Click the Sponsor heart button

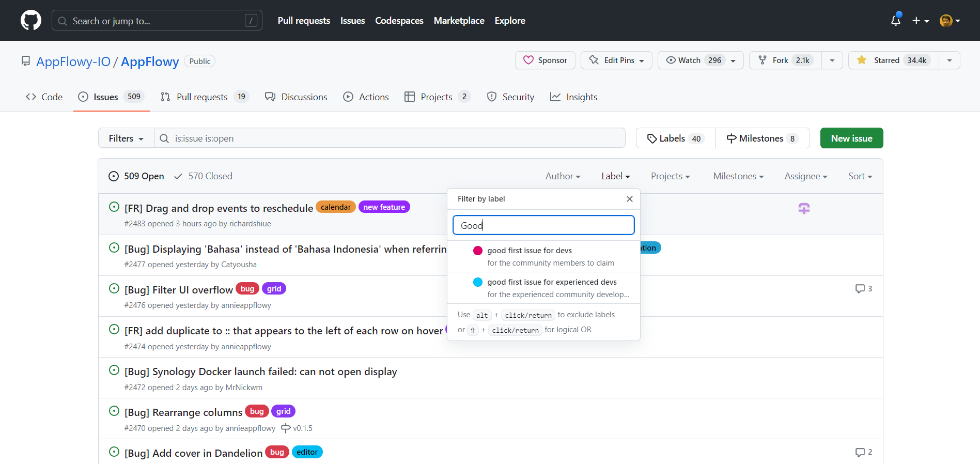point(545,60)
